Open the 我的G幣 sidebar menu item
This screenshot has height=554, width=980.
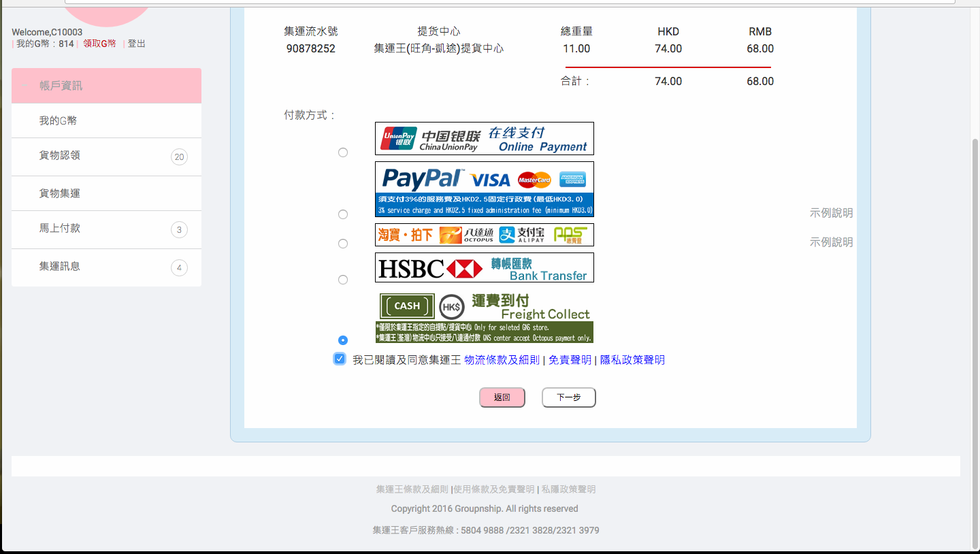[x=106, y=120]
